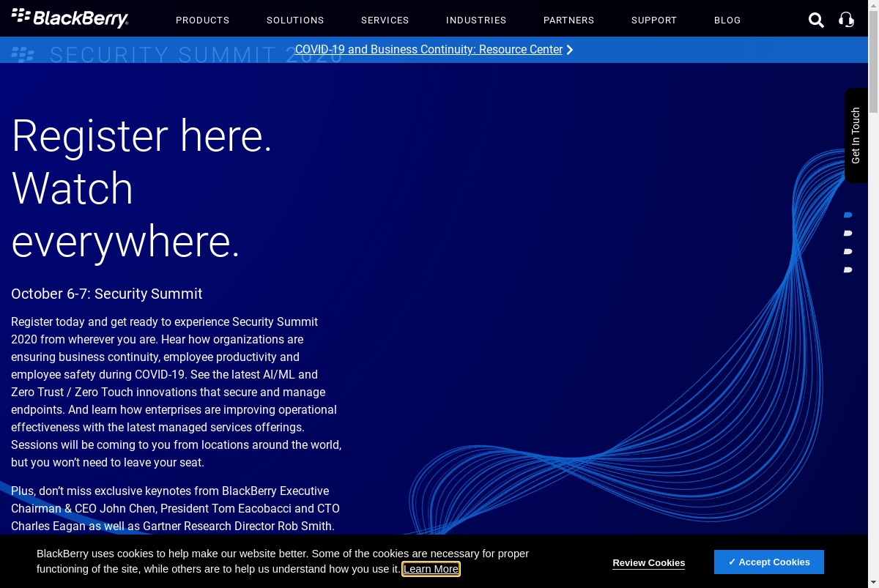Click the Accept Cookies button
This screenshot has width=879, height=588.
coord(769,562)
